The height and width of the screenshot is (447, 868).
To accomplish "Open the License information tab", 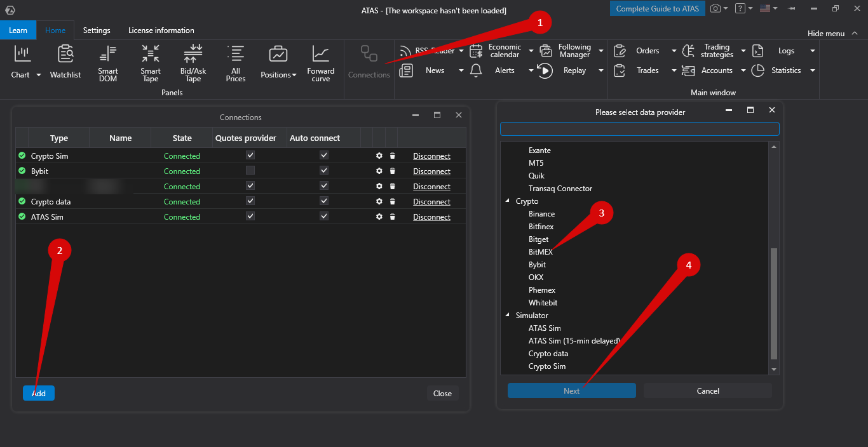I will click(161, 30).
